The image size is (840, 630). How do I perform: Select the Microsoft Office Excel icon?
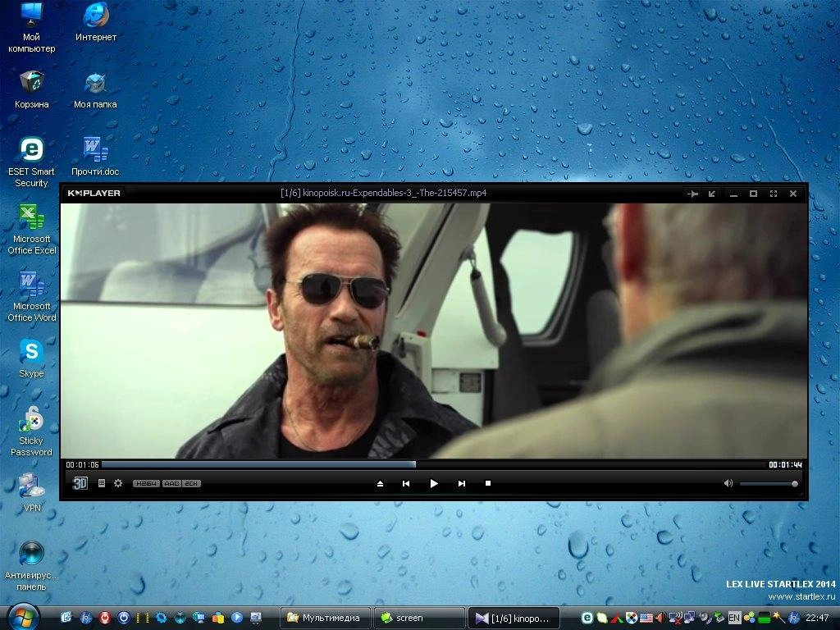tap(32, 230)
